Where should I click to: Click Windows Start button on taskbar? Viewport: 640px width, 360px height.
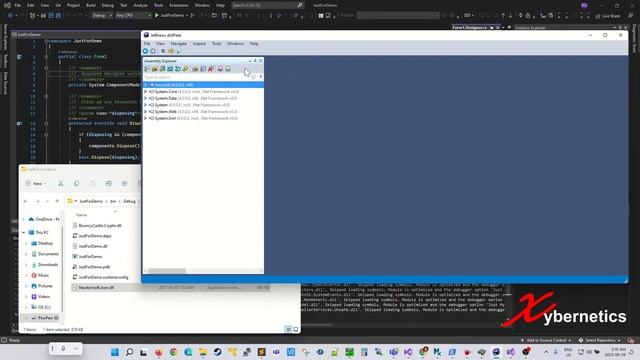(115, 352)
